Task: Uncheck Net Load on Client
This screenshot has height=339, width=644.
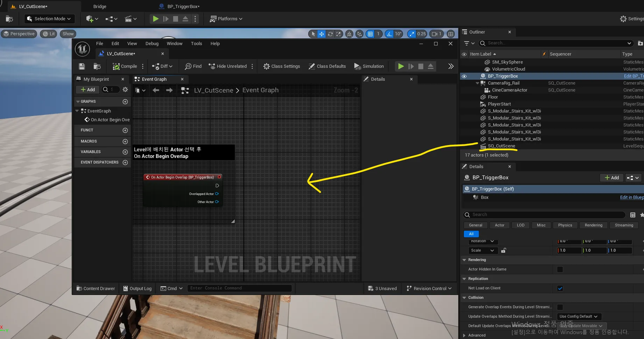Action: pos(560,288)
